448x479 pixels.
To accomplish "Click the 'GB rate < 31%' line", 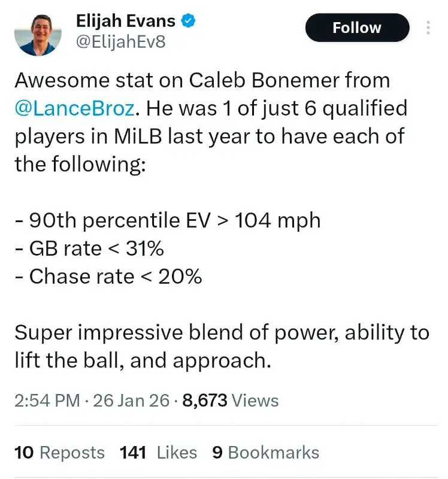I will click(x=89, y=248).
